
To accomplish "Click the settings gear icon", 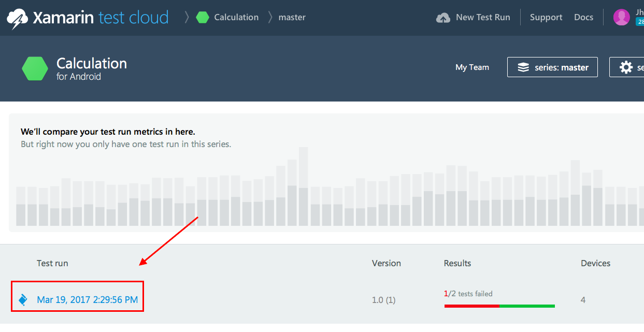I will pyautogui.click(x=626, y=67).
